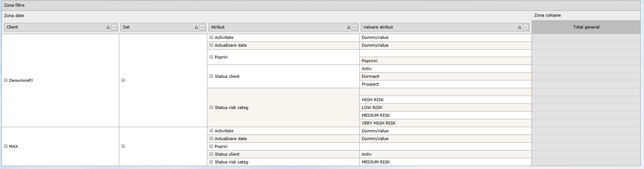
Task: Click the sort triangle in Valoare atribut header
Action: (520, 27)
